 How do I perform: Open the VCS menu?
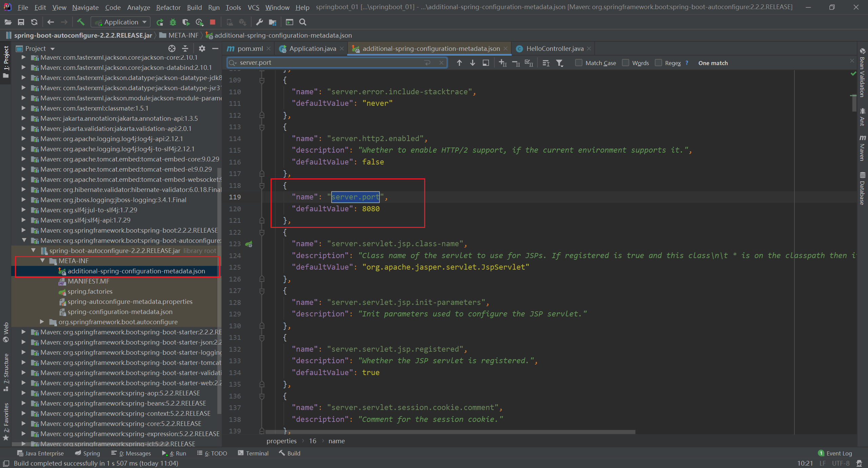pyautogui.click(x=253, y=7)
